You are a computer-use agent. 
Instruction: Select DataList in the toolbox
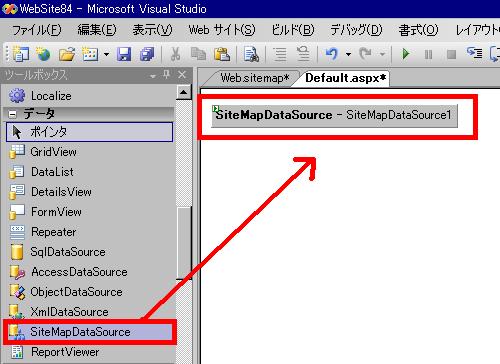click(89, 172)
